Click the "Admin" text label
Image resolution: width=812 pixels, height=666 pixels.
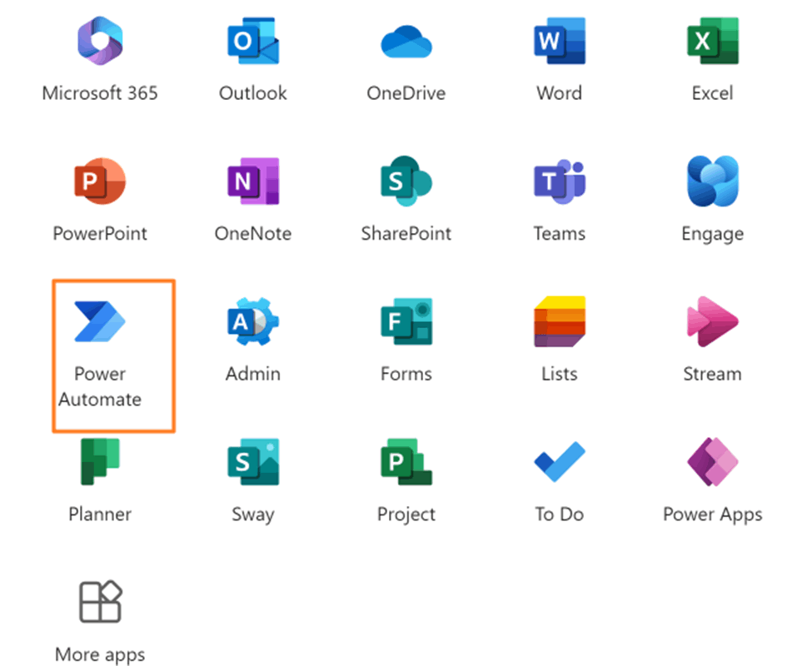[x=253, y=374]
